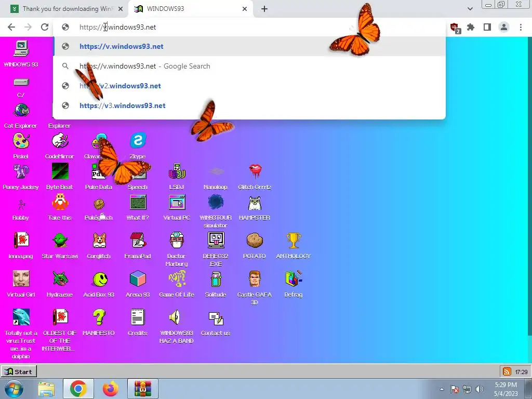Launch the Take this icon

60,202
